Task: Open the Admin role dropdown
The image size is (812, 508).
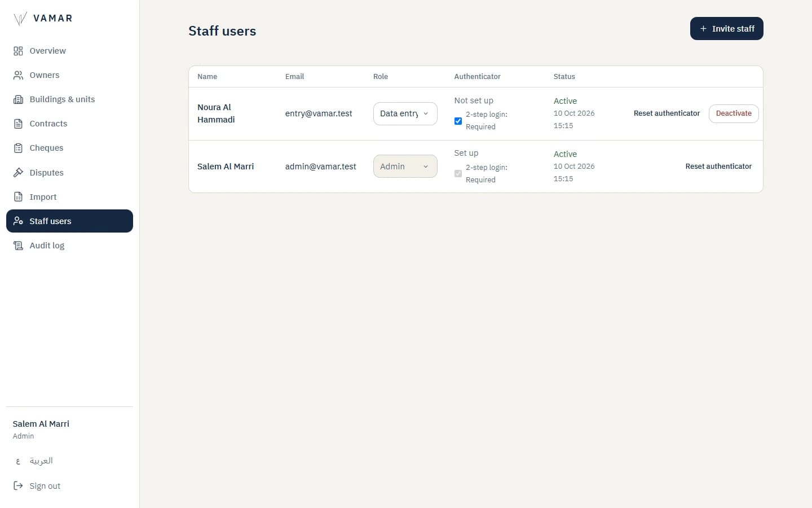Action: pyautogui.click(x=405, y=167)
